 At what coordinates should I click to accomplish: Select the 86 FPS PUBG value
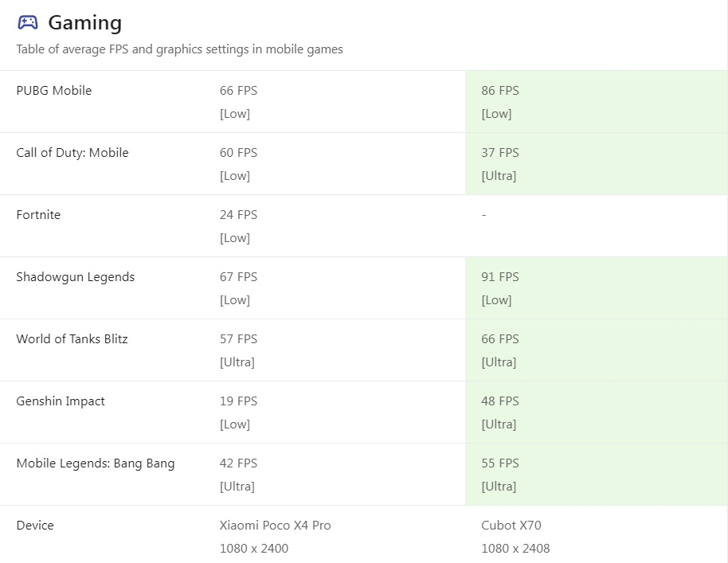500,91
